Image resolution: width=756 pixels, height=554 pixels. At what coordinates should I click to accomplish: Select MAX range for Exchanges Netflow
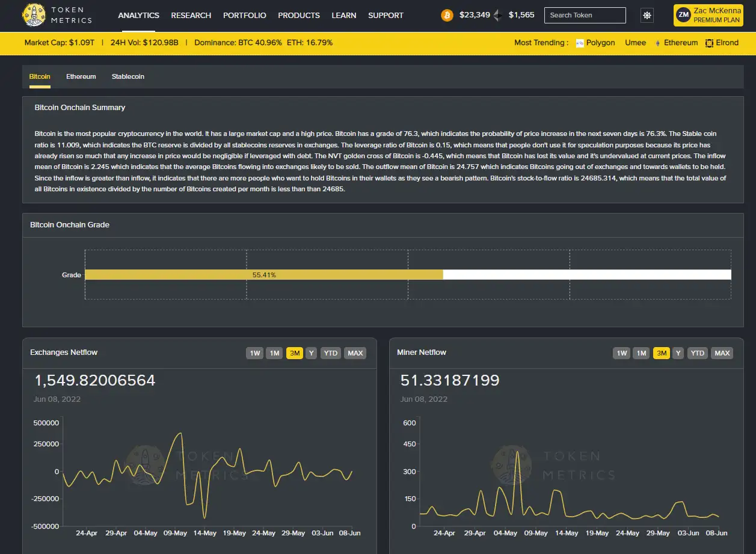tap(355, 353)
